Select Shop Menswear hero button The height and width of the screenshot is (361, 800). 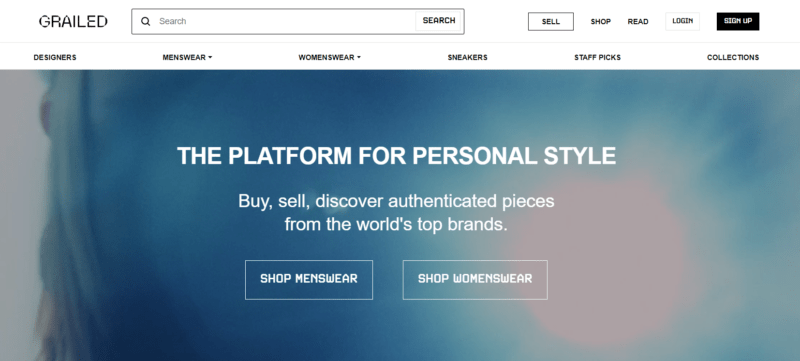[309, 279]
